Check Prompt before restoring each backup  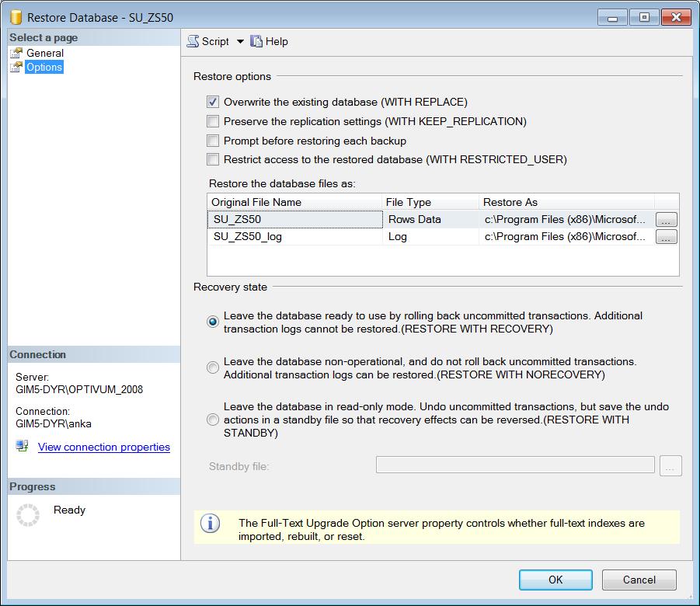(213, 141)
